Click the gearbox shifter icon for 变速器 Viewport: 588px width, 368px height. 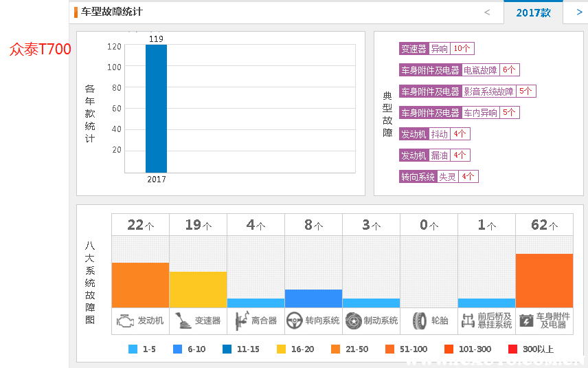point(183,321)
